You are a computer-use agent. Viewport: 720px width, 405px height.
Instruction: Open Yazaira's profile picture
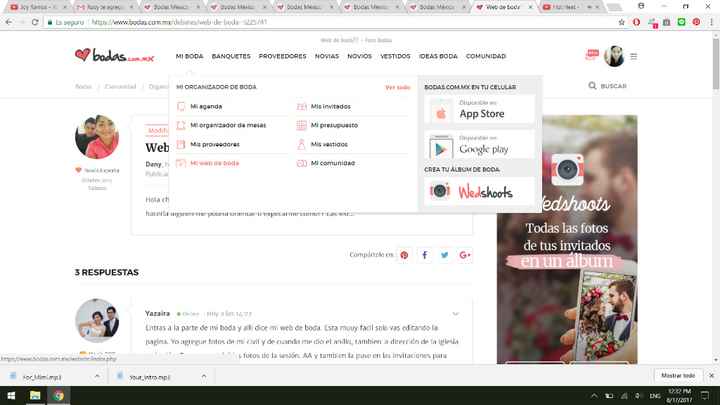coord(97,321)
